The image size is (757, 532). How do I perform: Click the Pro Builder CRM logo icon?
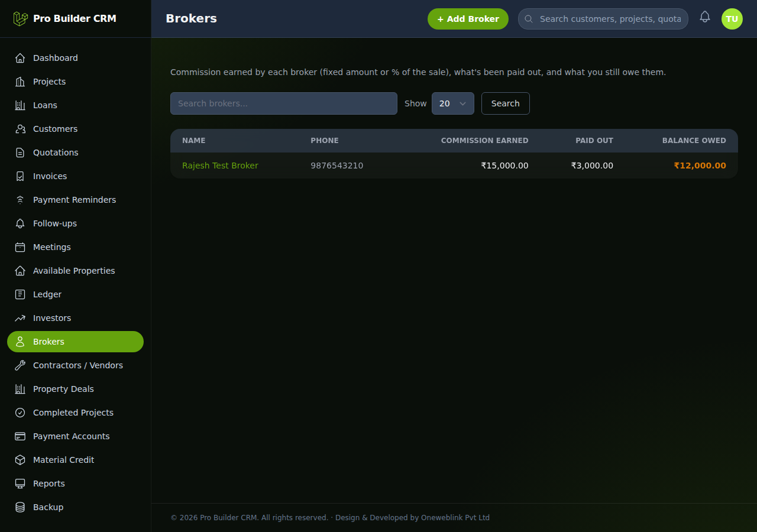point(21,18)
